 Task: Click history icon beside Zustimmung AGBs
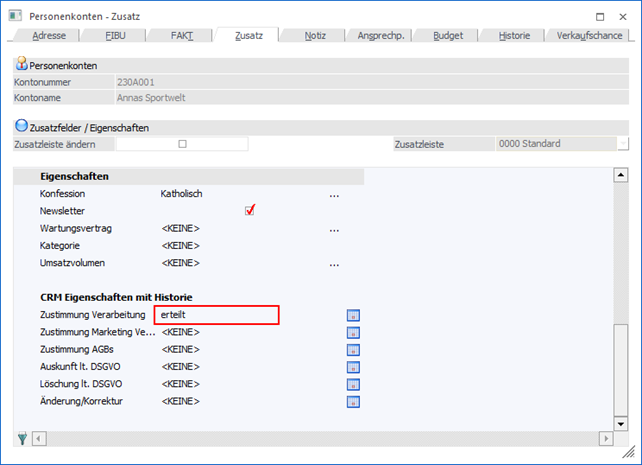(353, 349)
